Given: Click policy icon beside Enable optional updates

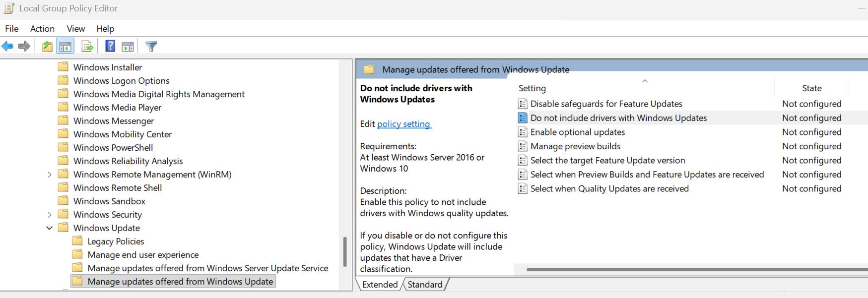Looking at the screenshot, I should point(522,132).
